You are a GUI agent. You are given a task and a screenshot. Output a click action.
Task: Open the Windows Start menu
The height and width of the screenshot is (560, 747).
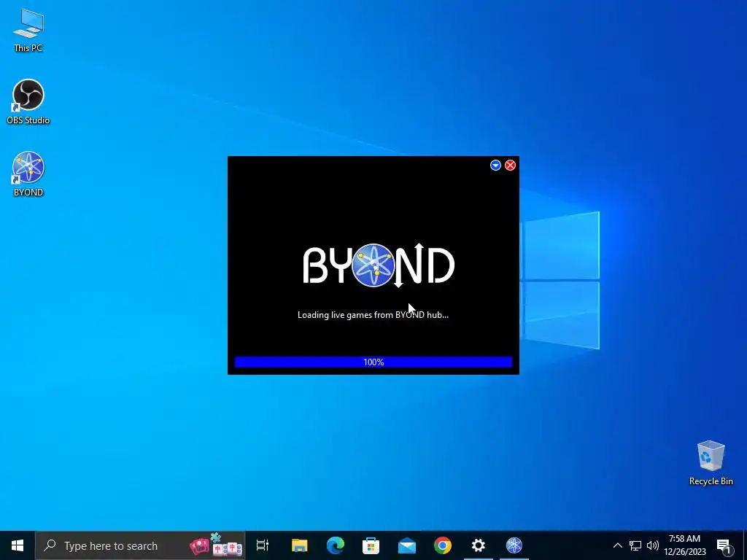(x=18, y=545)
